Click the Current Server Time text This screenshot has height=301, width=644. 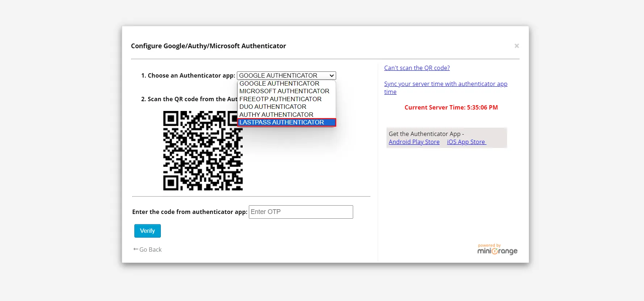click(451, 107)
